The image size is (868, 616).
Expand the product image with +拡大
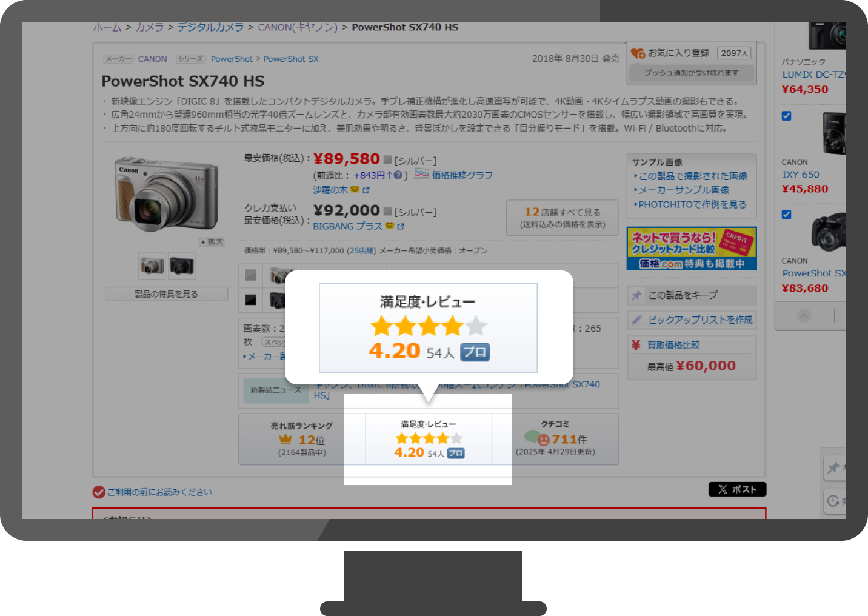212,242
